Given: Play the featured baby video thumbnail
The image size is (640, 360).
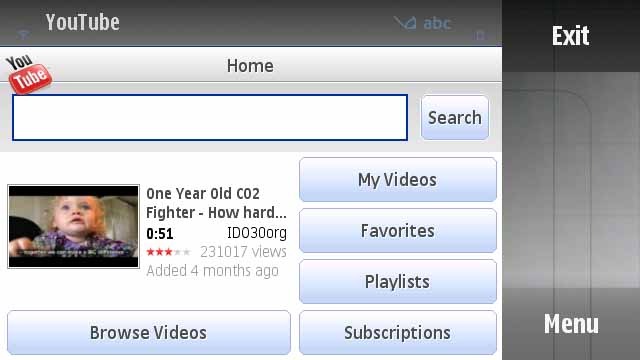Looking at the screenshot, I should point(73,227).
